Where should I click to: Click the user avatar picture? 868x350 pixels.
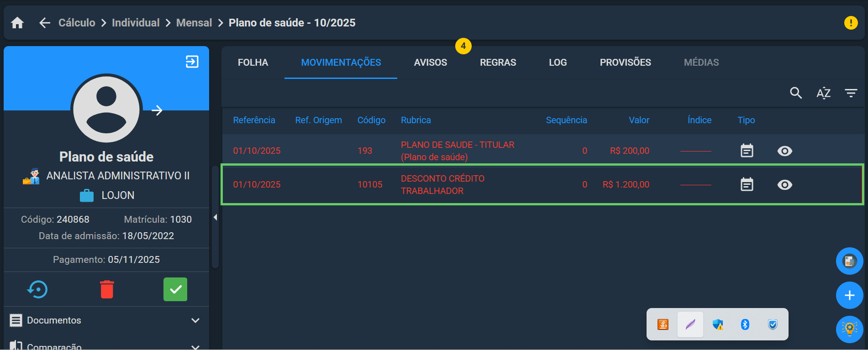tap(106, 109)
